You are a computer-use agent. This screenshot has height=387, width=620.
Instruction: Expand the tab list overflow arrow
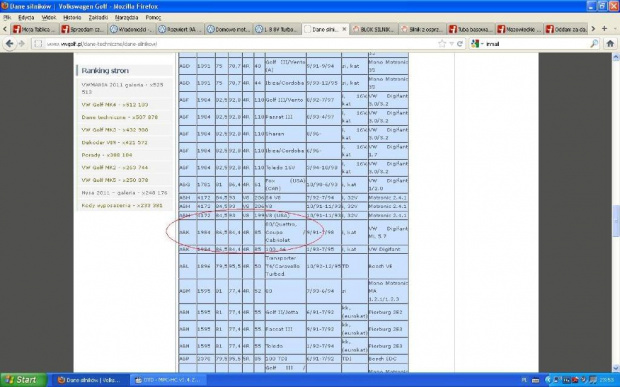[593, 29]
